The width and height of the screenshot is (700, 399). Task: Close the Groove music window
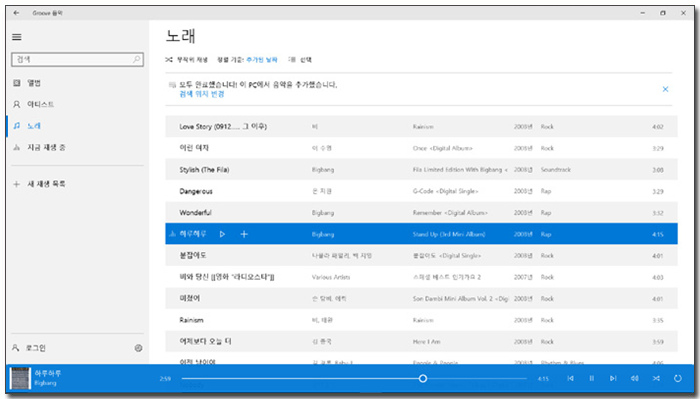[x=683, y=13]
